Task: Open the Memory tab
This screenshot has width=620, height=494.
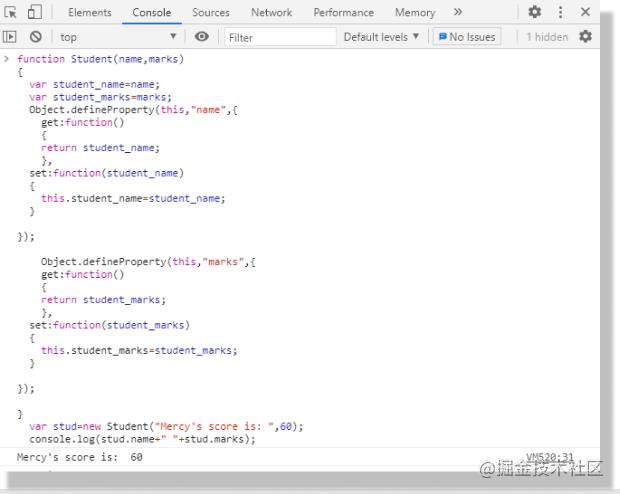Action: coord(415,13)
